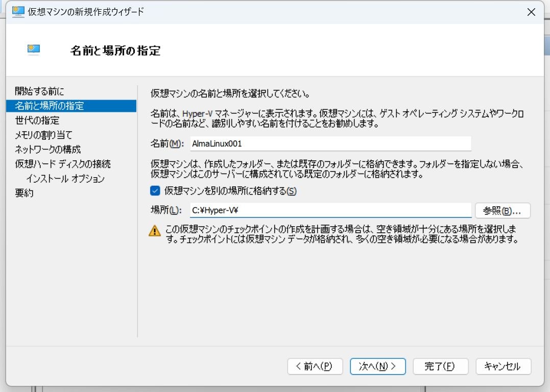This screenshot has width=550, height=392.
Task: Click the 名前と場所の指定 page heading
Action: 115,51
